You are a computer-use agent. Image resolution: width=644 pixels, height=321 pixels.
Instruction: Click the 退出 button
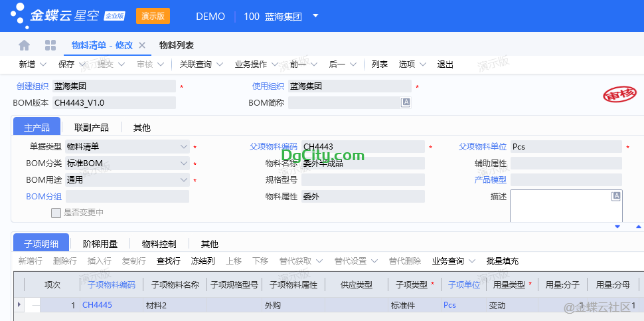point(445,64)
